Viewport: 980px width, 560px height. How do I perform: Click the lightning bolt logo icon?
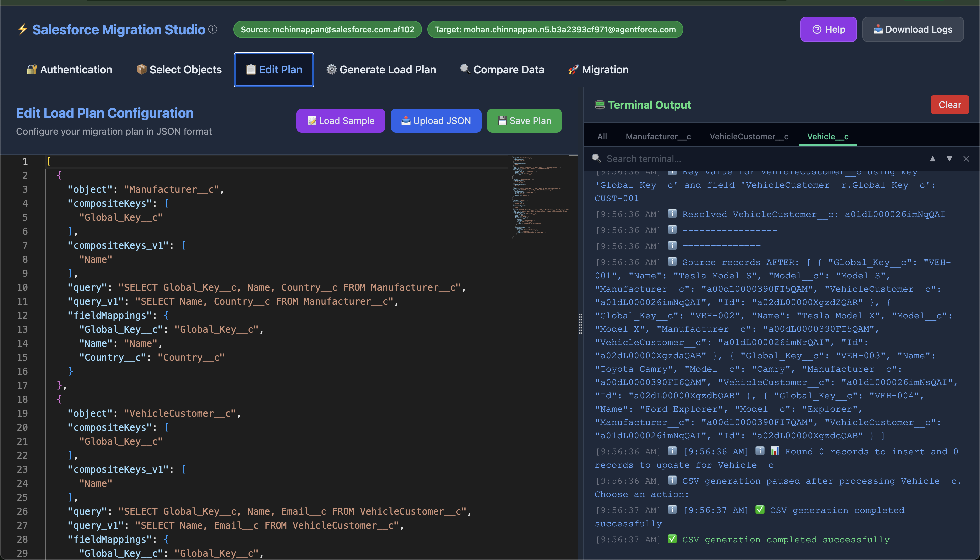pos(23,30)
